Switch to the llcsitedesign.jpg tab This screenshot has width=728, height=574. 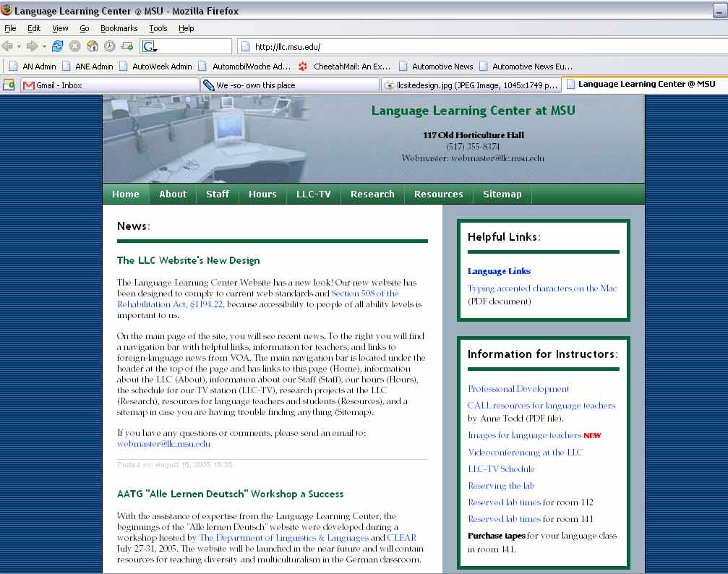coord(471,85)
